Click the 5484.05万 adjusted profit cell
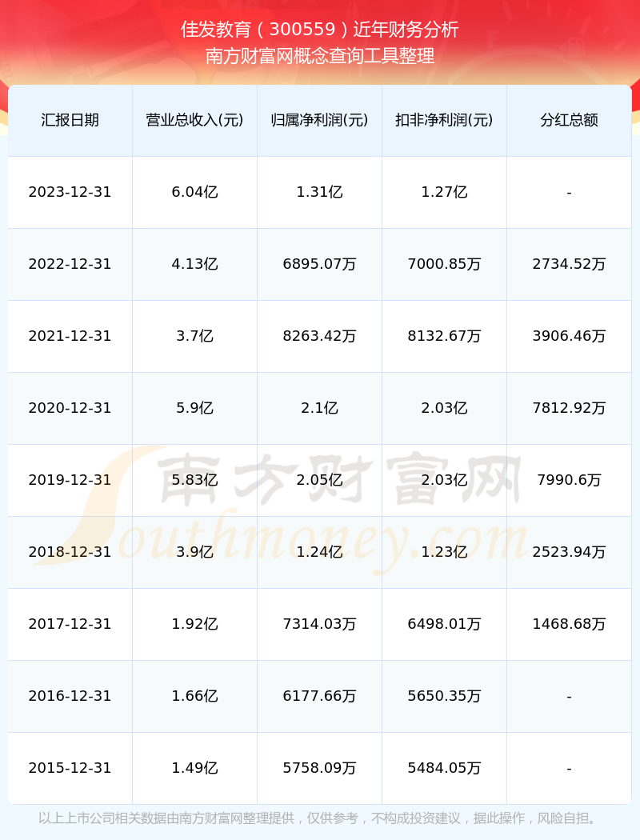The image size is (640, 840). click(445, 768)
